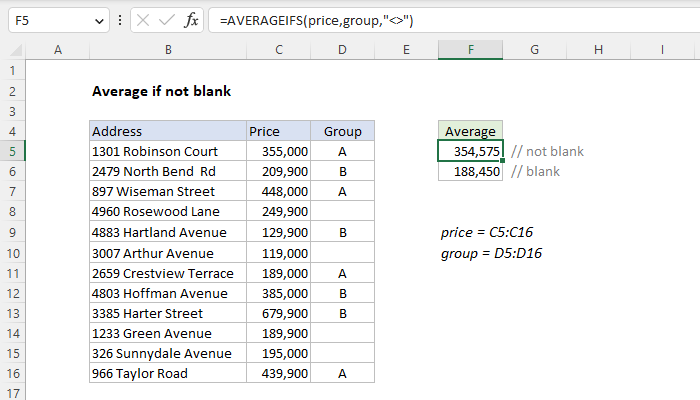Select price cell 448,000
This screenshot has height=400, width=700.
pyautogui.click(x=279, y=192)
